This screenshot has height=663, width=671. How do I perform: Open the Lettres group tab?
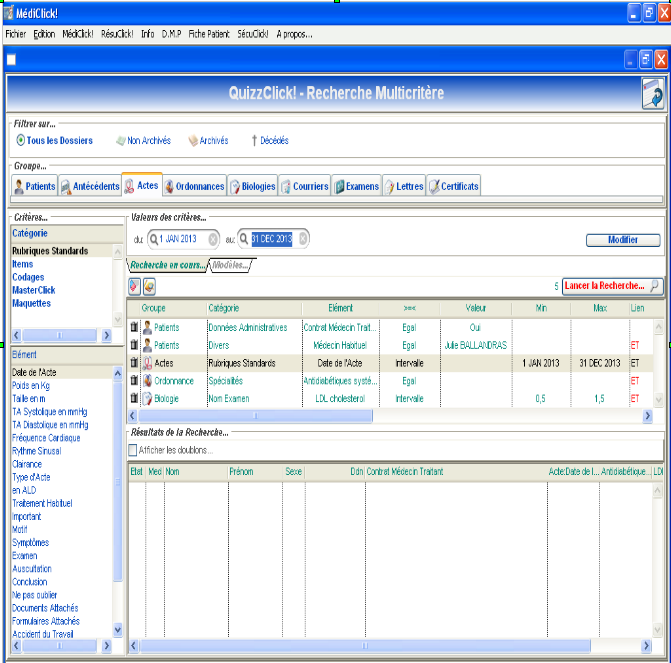[x=404, y=186]
